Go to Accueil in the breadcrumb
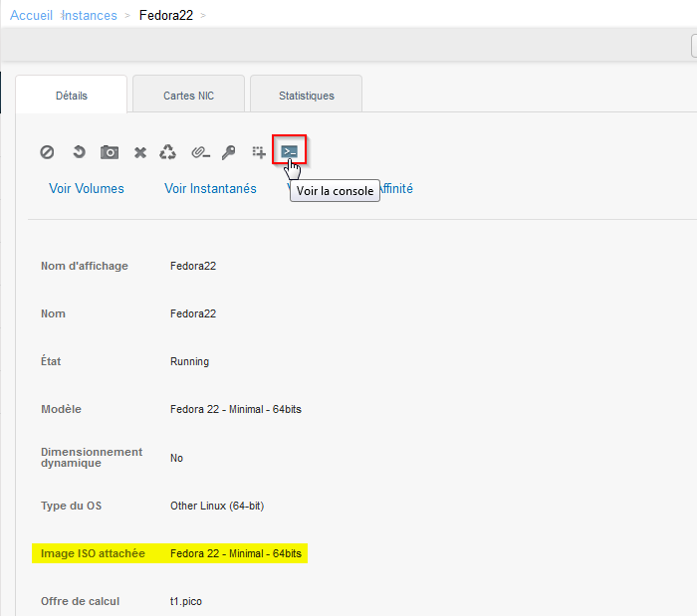Screen dimensions: 697x616 pos(31,15)
